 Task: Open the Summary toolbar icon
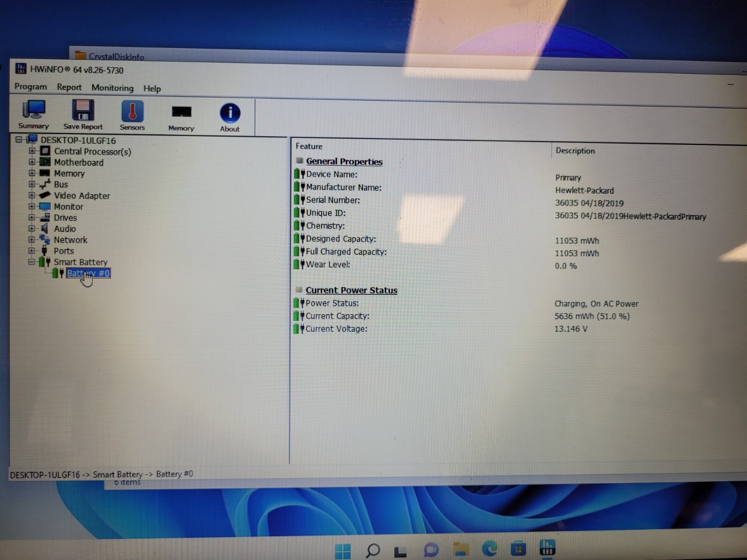pos(34,115)
